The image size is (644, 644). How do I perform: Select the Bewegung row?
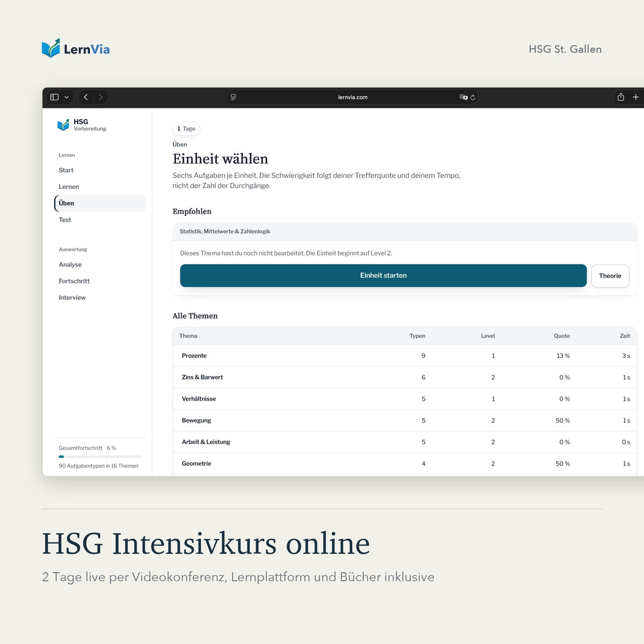pyautogui.click(x=405, y=420)
